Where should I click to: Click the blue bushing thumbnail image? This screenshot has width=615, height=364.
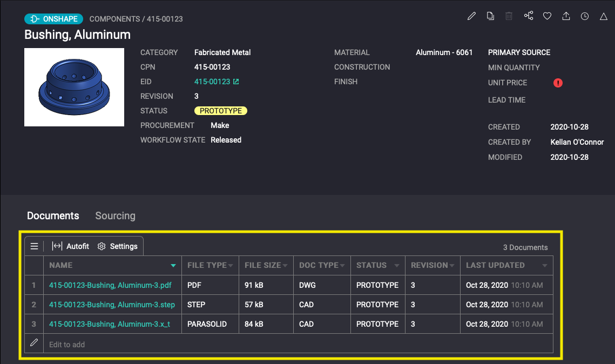point(74,87)
